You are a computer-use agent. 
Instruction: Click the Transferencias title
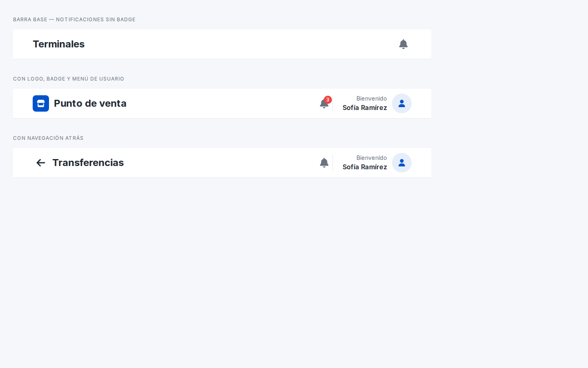pos(88,163)
